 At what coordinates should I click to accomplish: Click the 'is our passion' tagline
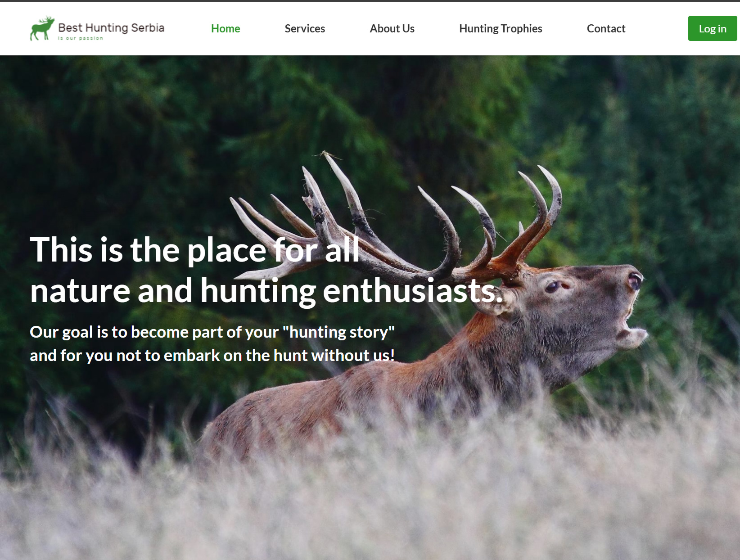tap(81, 38)
